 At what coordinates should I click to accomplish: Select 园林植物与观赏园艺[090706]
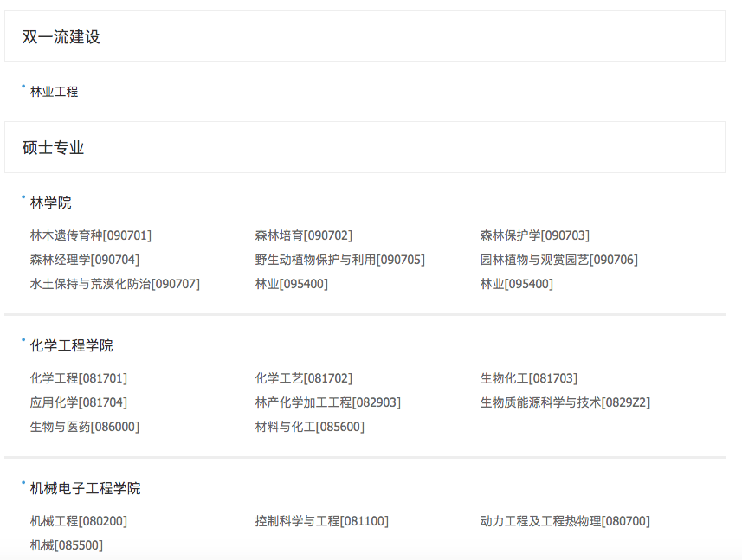click(x=558, y=260)
